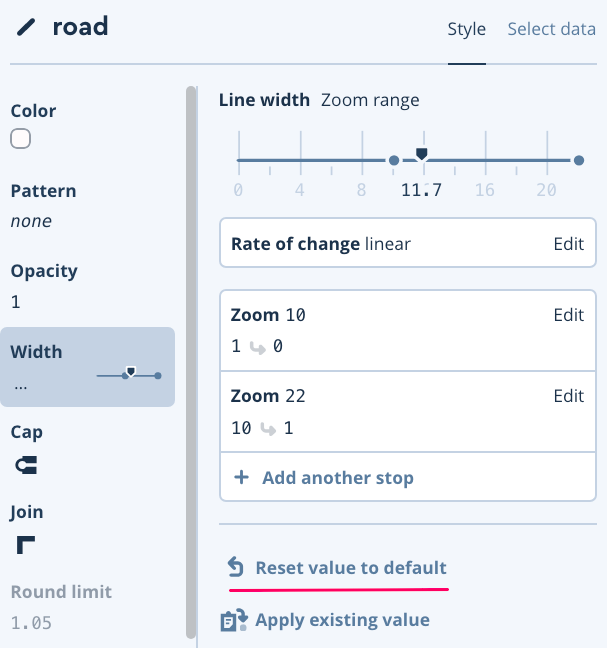Click the Apply existing value clipboard icon

click(x=233, y=621)
